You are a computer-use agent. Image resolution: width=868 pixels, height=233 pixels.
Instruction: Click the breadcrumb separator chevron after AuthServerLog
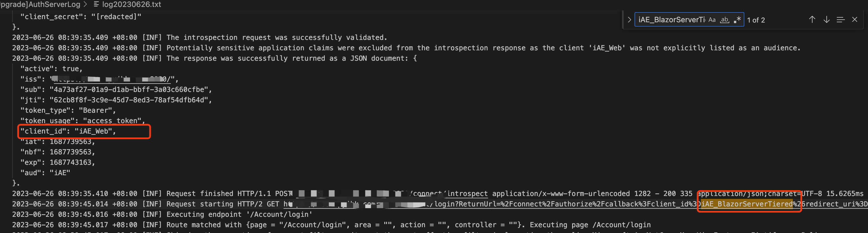coord(85,4)
